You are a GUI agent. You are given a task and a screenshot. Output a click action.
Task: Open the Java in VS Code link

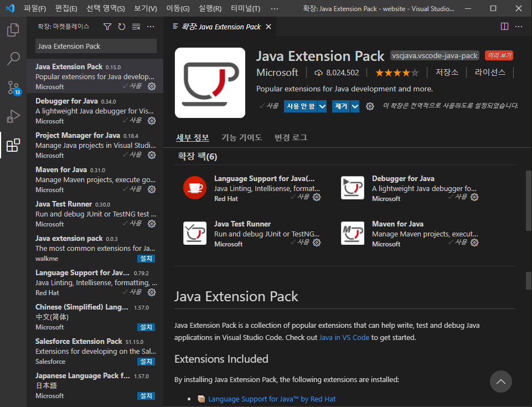(344, 337)
